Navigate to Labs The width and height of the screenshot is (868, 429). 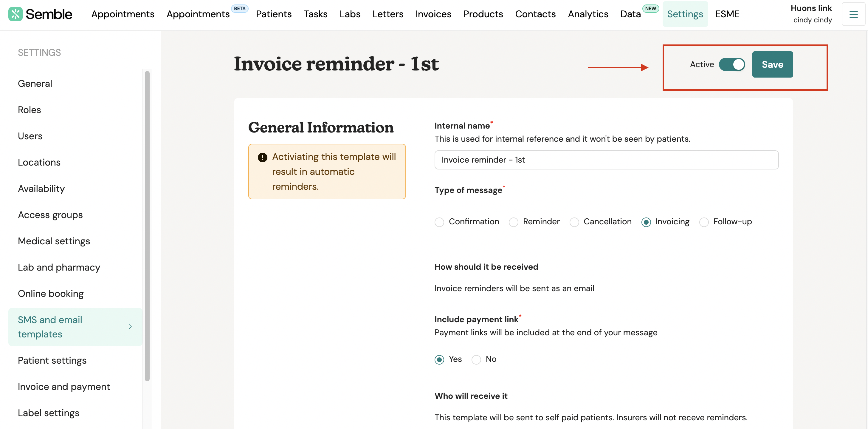pyautogui.click(x=350, y=14)
